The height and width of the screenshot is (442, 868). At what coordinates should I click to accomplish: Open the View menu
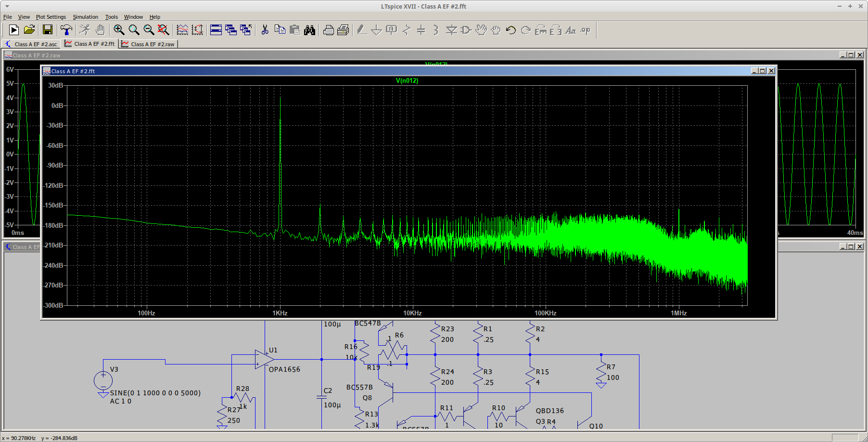(x=24, y=17)
